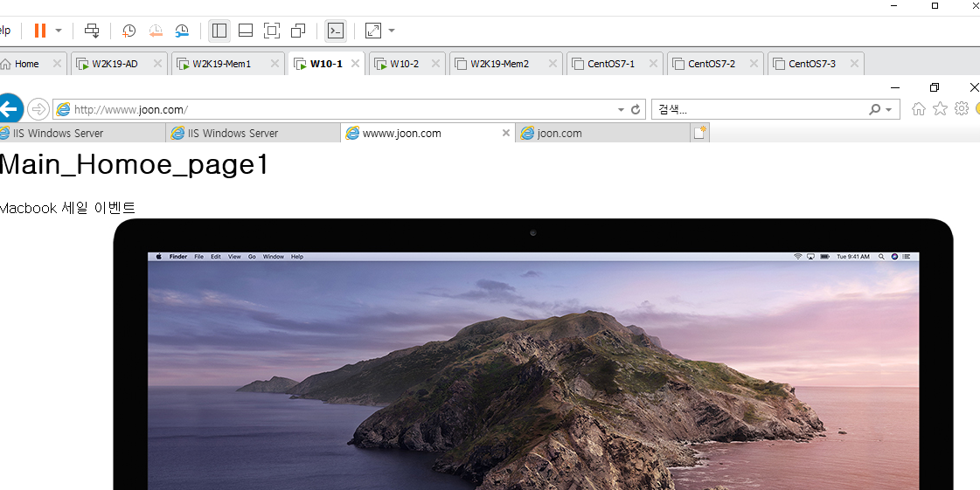Revert VM to previous snapshot
Image resolution: width=980 pixels, height=490 pixels.
point(156,31)
